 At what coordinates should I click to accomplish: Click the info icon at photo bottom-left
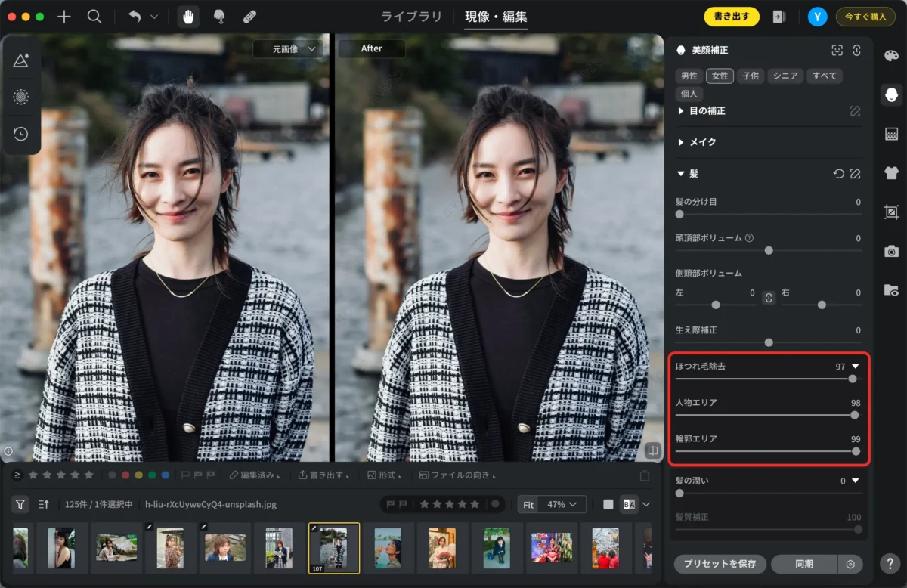tap(8, 451)
